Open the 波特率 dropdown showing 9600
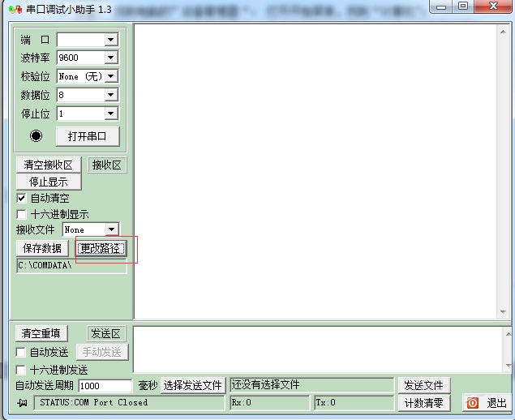Viewport: 515px width, 420px height. click(x=111, y=58)
